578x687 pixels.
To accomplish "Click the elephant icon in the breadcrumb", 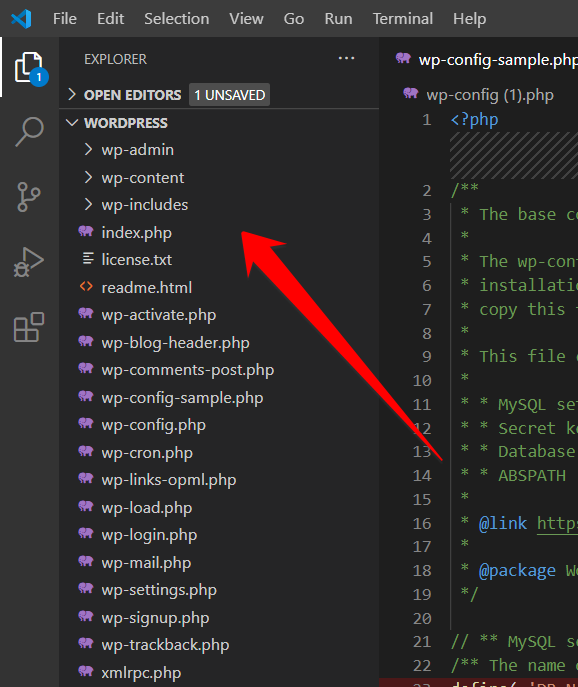I will coord(411,93).
